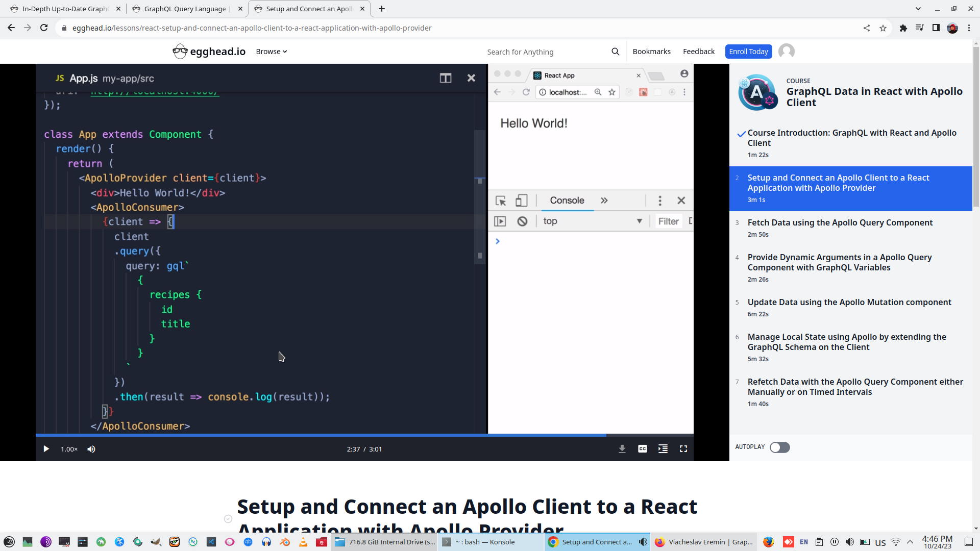This screenshot has width=980, height=551.
Task: Open the Browse dropdown menu
Action: (x=271, y=52)
